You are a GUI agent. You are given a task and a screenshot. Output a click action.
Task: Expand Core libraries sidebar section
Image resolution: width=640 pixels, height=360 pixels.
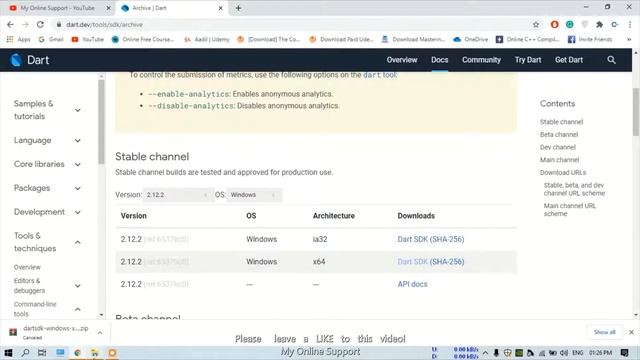click(78, 164)
